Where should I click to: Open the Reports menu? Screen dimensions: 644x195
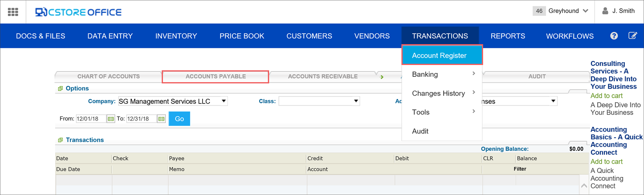(x=508, y=36)
